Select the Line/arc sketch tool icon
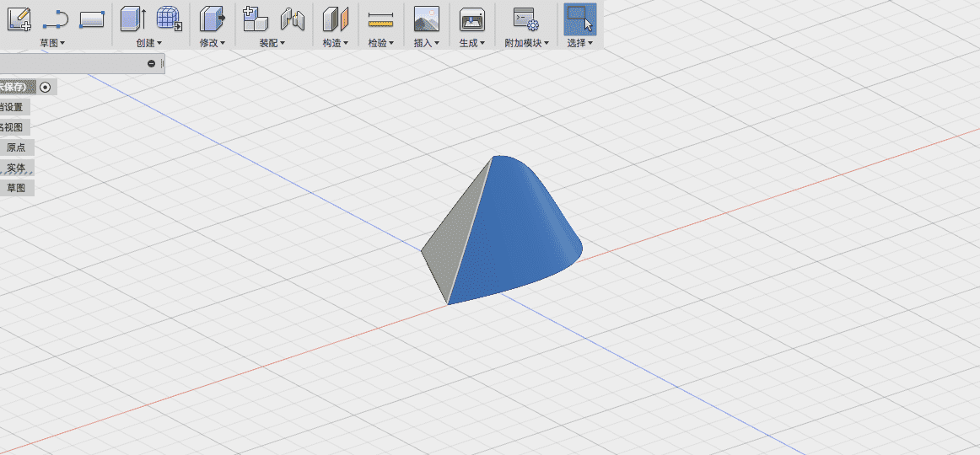Image resolution: width=980 pixels, height=455 pixels. 55,19
